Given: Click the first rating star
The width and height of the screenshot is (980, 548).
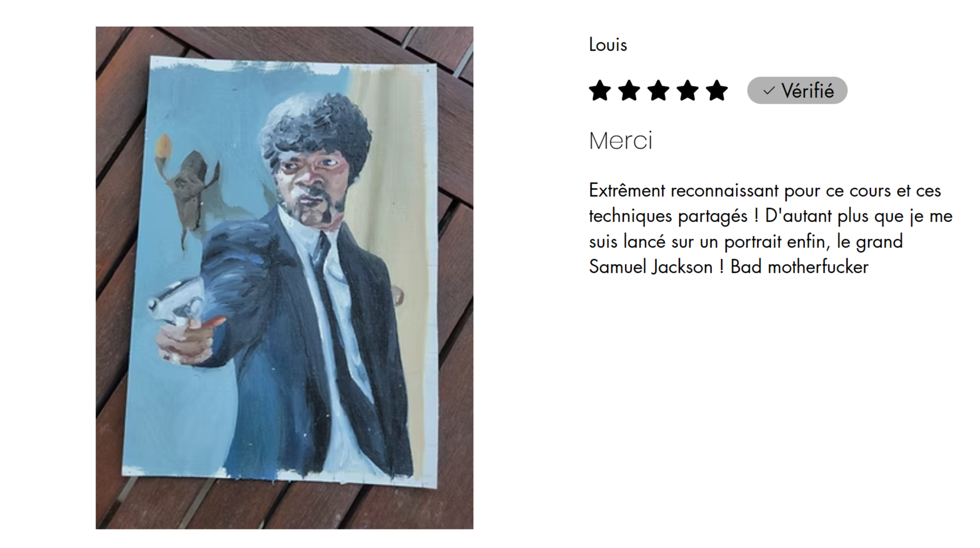Looking at the screenshot, I should pyautogui.click(x=599, y=91).
